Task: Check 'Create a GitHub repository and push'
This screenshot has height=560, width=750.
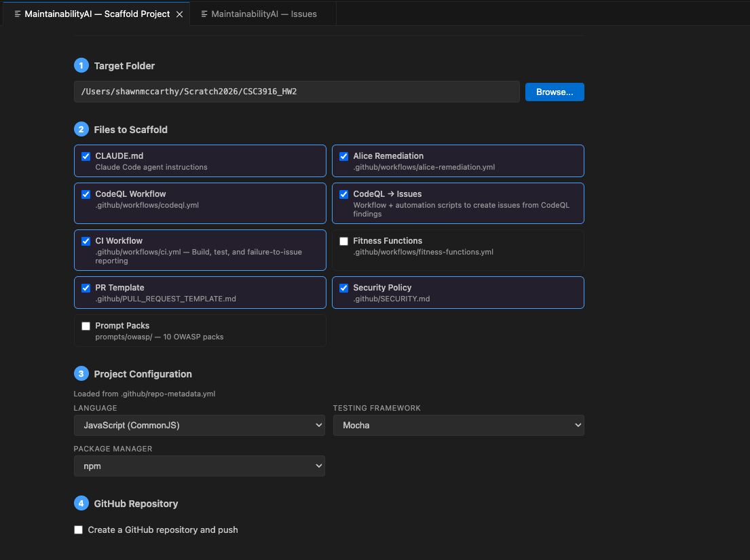Action: [x=78, y=529]
